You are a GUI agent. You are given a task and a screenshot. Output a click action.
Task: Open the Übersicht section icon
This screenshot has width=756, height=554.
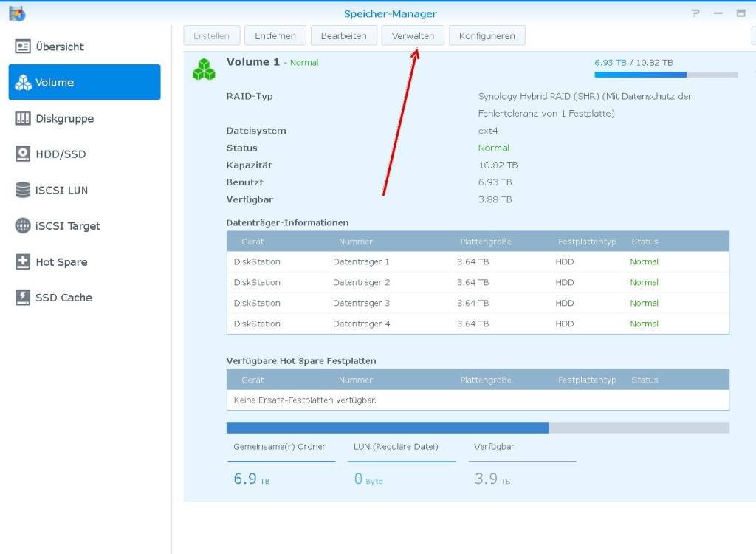click(x=23, y=47)
